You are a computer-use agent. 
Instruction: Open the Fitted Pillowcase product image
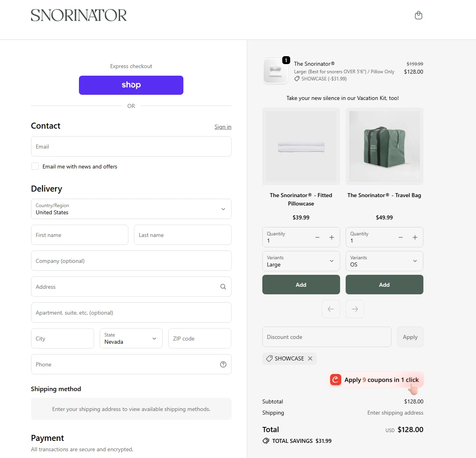301,146
